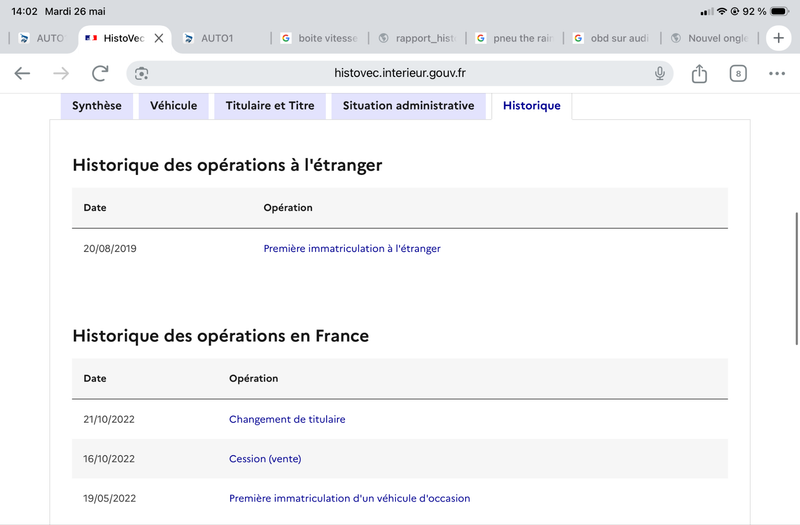Close the HistoVec tab
This screenshot has width=800, height=525.
[159, 38]
